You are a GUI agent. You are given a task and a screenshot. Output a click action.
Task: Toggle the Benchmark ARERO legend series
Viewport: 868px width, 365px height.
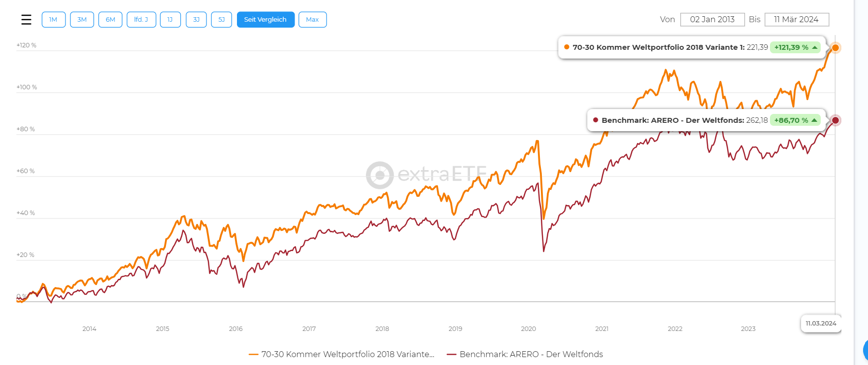[525, 354]
